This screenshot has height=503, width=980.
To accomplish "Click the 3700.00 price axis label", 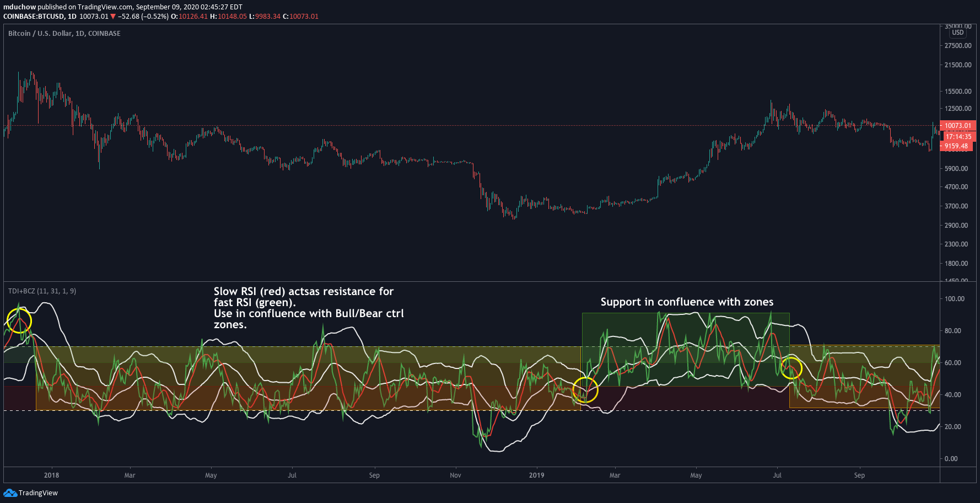I will [x=956, y=206].
